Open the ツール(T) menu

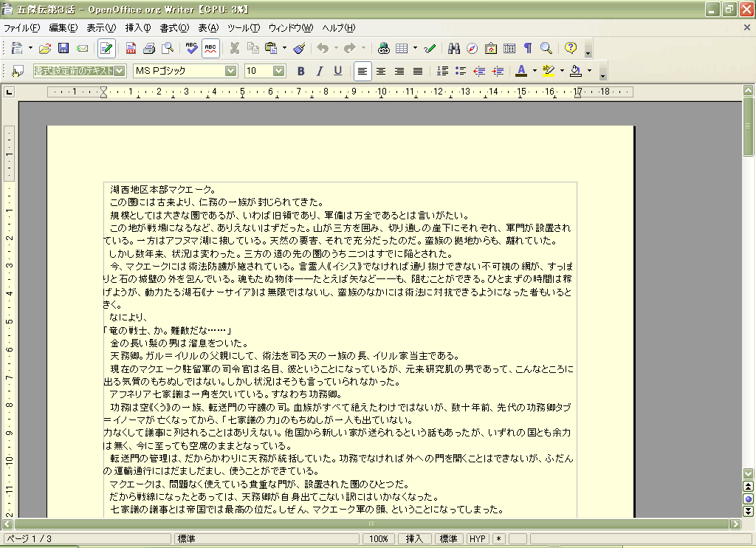coord(244,28)
